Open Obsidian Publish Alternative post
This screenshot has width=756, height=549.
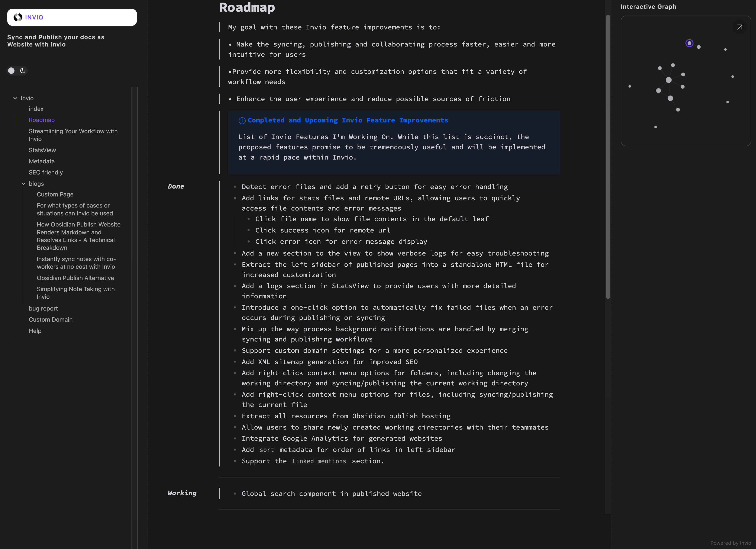click(75, 278)
